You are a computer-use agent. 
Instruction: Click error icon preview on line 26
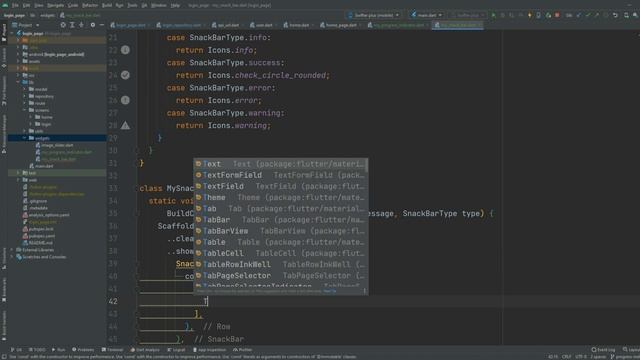[125, 100]
